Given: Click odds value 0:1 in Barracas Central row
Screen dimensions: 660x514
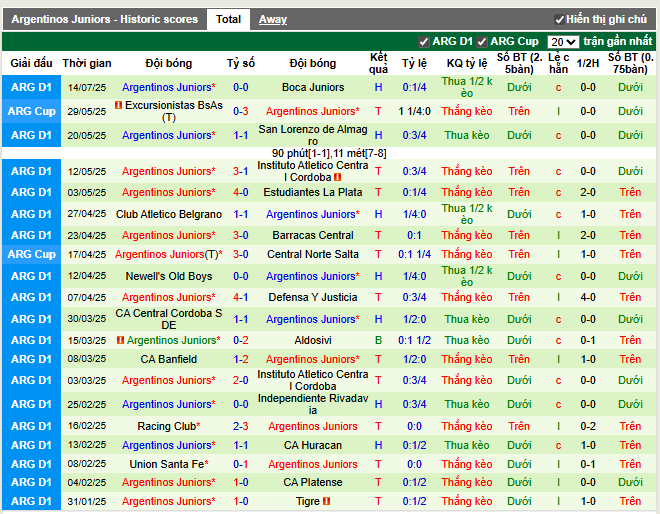Looking at the screenshot, I should [415, 235].
